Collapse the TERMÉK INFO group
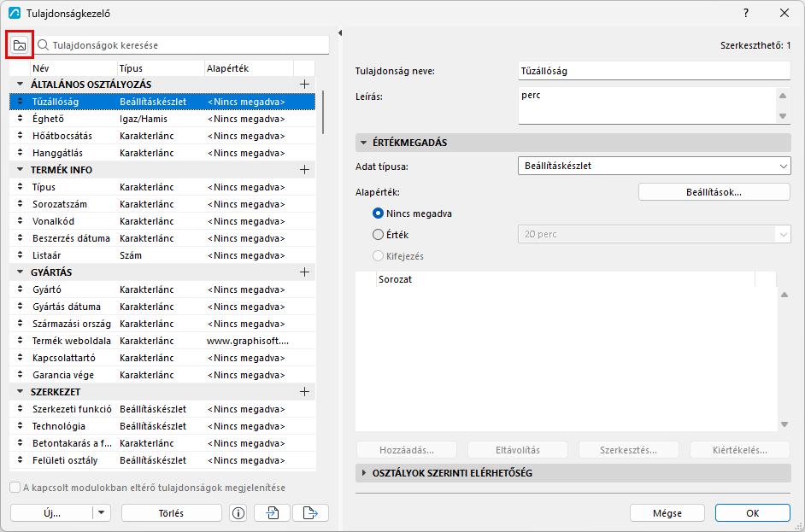Image resolution: width=805 pixels, height=532 pixels. click(20, 169)
